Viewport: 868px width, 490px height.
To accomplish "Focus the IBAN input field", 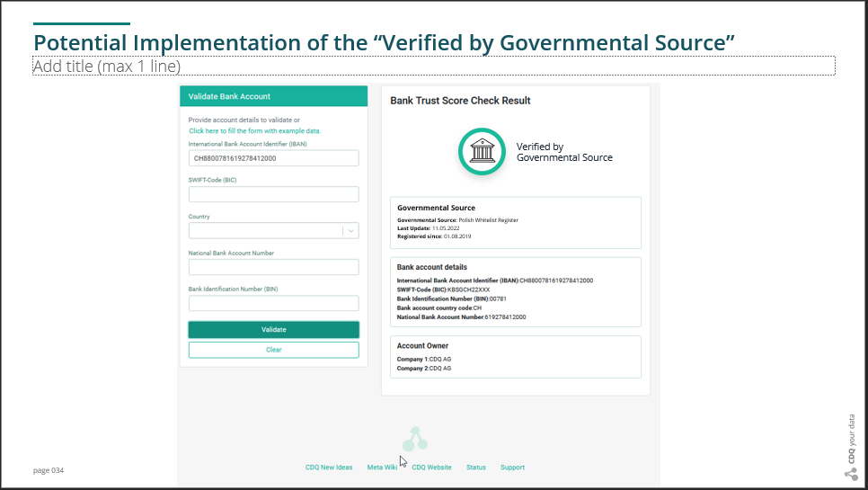I will click(x=273, y=158).
